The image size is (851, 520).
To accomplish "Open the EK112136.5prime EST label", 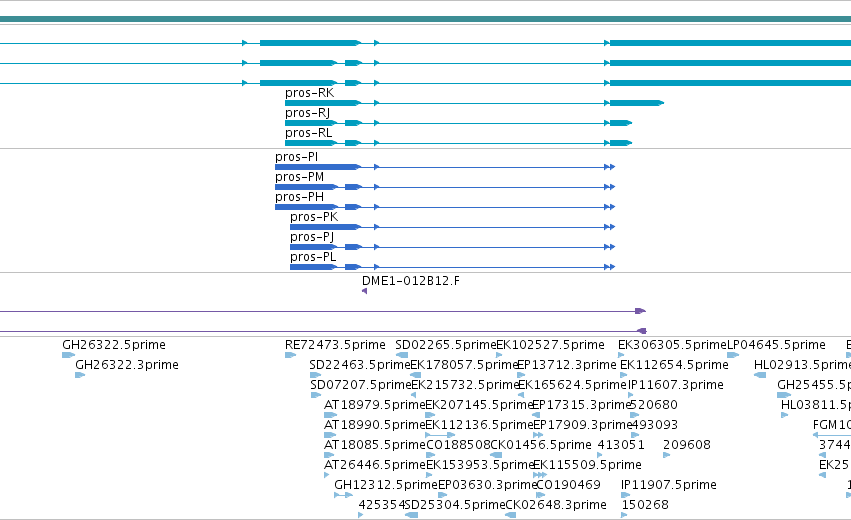I will click(x=479, y=426).
